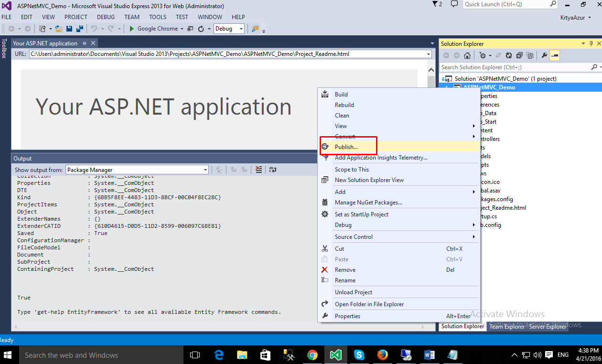Viewport: 602px width, 364px height.
Task: Open the Toolbox side panel tab
Action: point(4,48)
